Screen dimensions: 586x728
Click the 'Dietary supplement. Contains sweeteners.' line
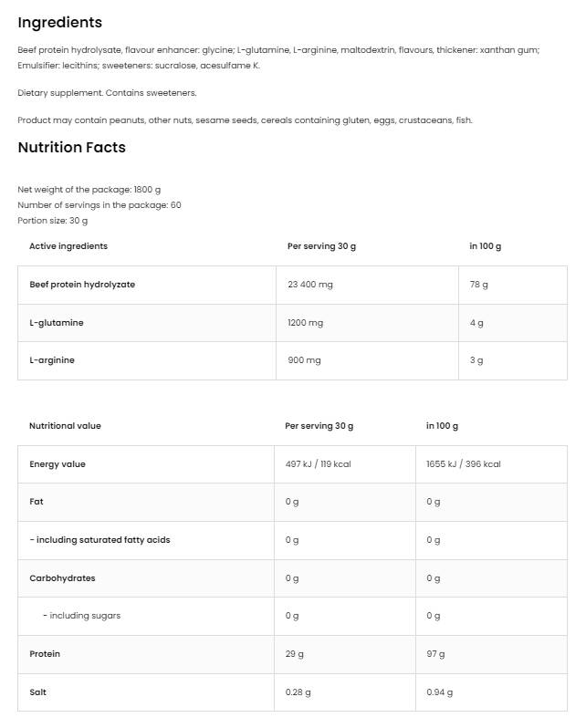(x=107, y=93)
